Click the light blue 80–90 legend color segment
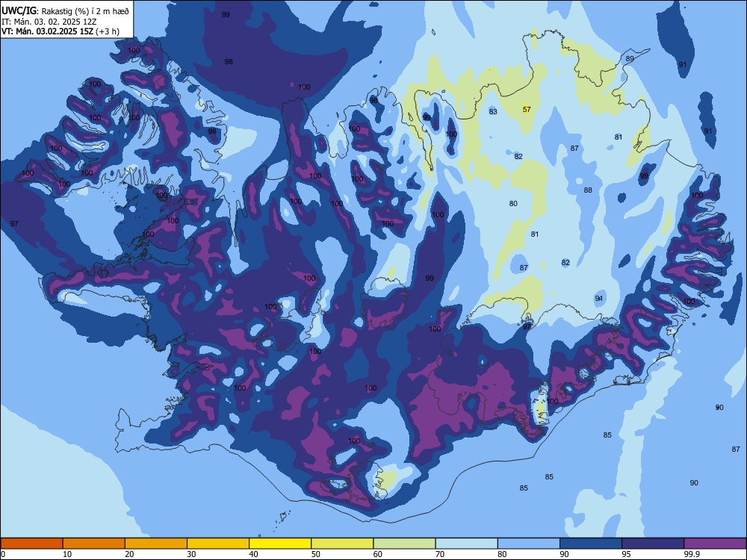The height and width of the screenshot is (560, 747). tap(528, 544)
